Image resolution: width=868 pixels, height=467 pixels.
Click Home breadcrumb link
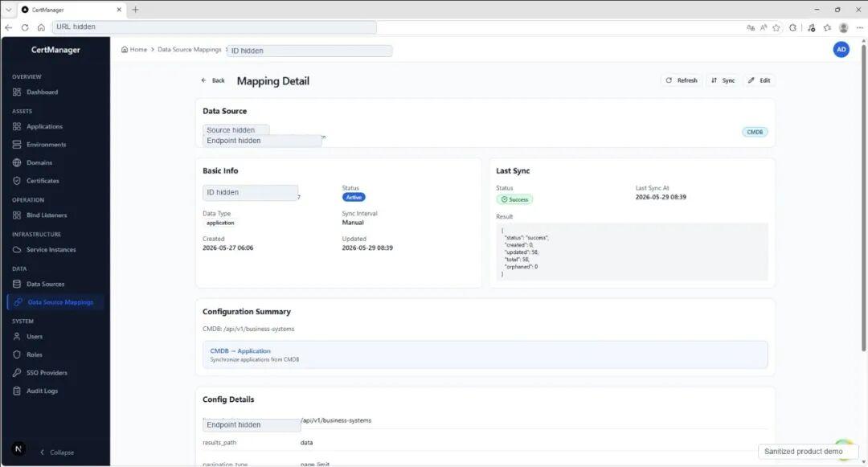(x=134, y=49)
